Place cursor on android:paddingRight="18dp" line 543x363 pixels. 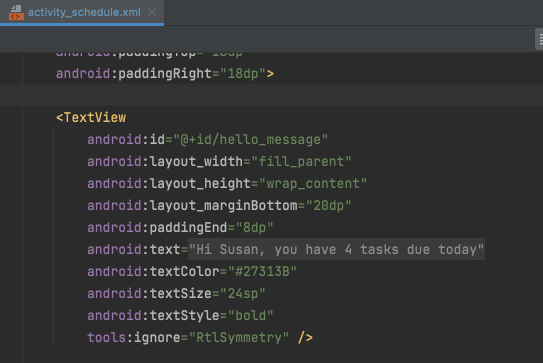point(165,73)
